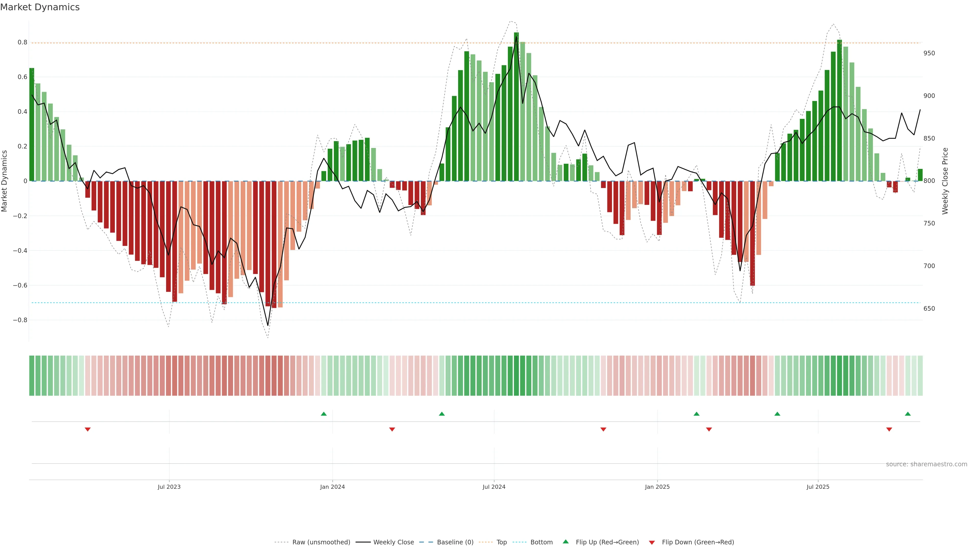Click the Jul 2024 axis label
This screenshot has width=980, height=551.
click(494, 487)
